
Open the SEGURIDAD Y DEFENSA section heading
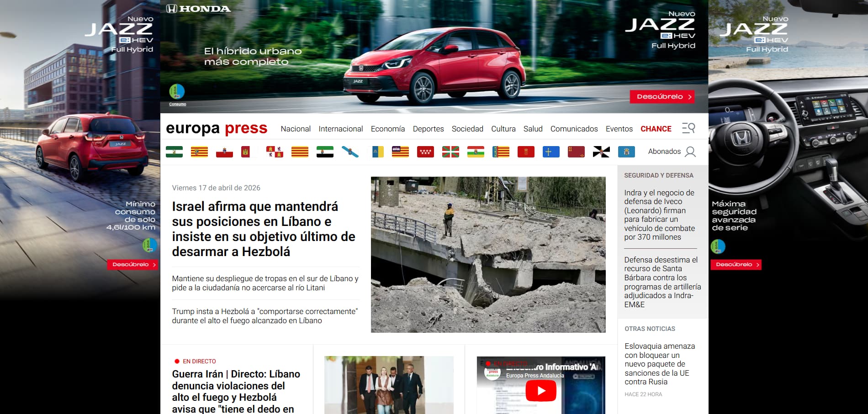[x=659, y=175]
